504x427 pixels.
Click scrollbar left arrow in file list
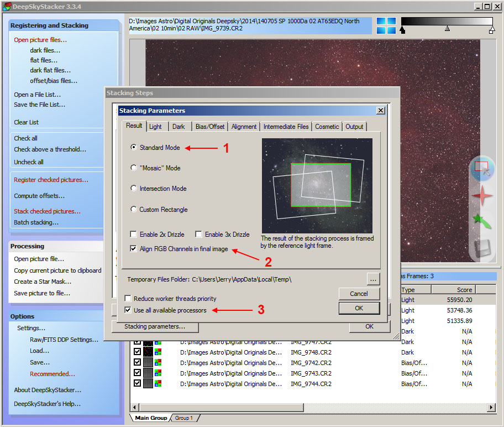tap(135, 408)
